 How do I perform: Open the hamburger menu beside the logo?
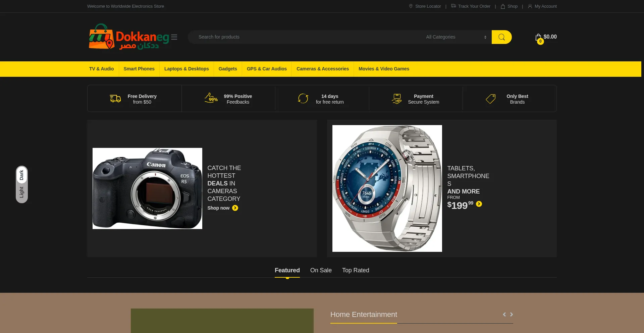click(x=174, y=37)
